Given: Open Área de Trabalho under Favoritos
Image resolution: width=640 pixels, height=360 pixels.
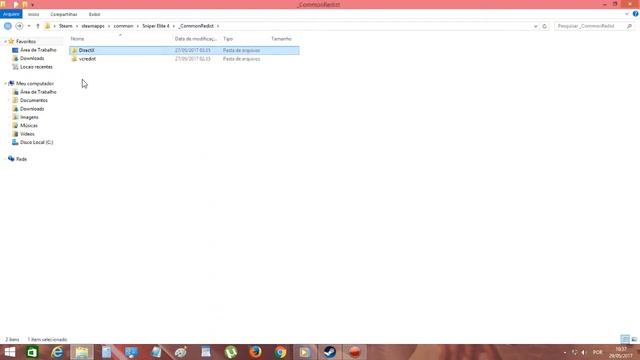Looking at the screenshot, I should click(38, 50).
